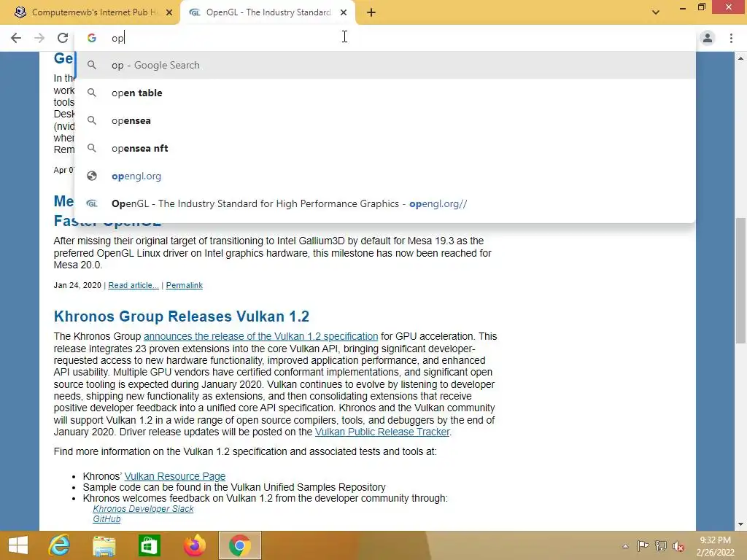
Task: Click the page's vertical scrollbar thumb
Action: coord(740,281)
